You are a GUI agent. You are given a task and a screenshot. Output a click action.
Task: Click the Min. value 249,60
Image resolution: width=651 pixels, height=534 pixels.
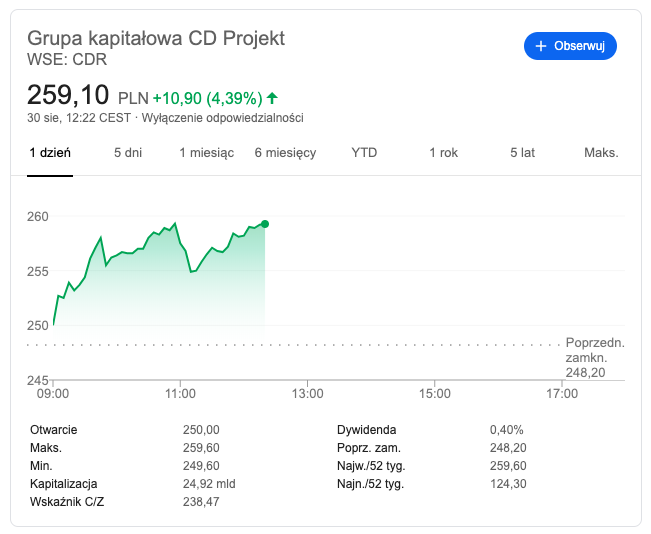(201, 466)
